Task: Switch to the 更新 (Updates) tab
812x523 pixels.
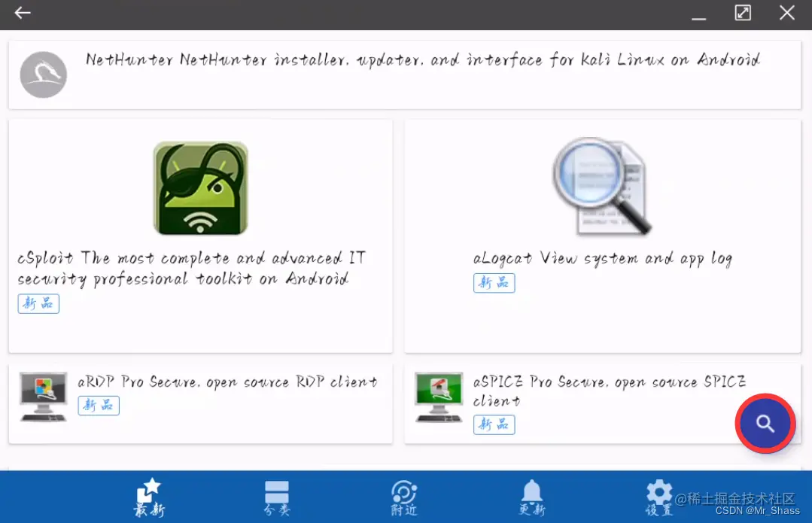Action: [532, 497]
